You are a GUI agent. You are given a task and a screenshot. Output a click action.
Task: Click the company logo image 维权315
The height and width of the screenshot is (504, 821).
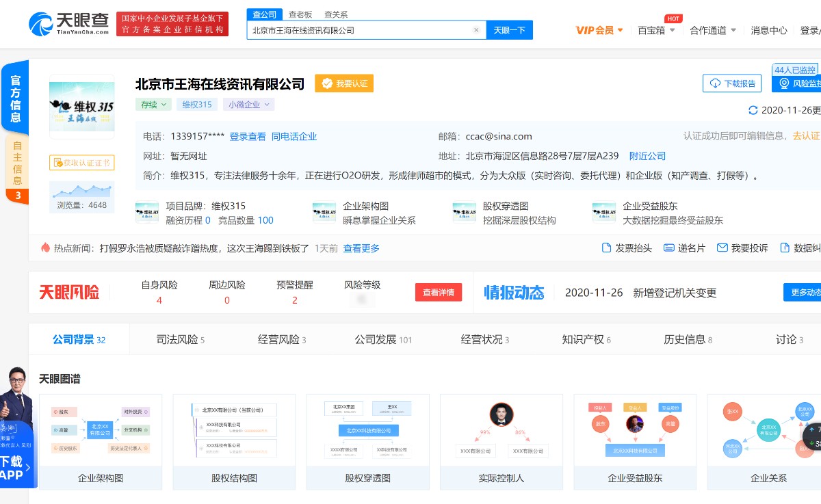click(82, 106)
